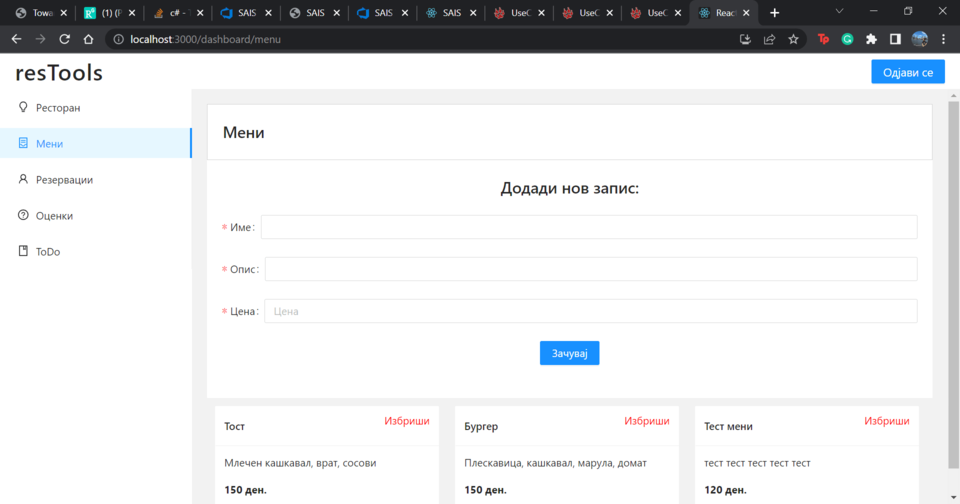Reload the page with browser refresh icon
960x504 pixels.
65,39
